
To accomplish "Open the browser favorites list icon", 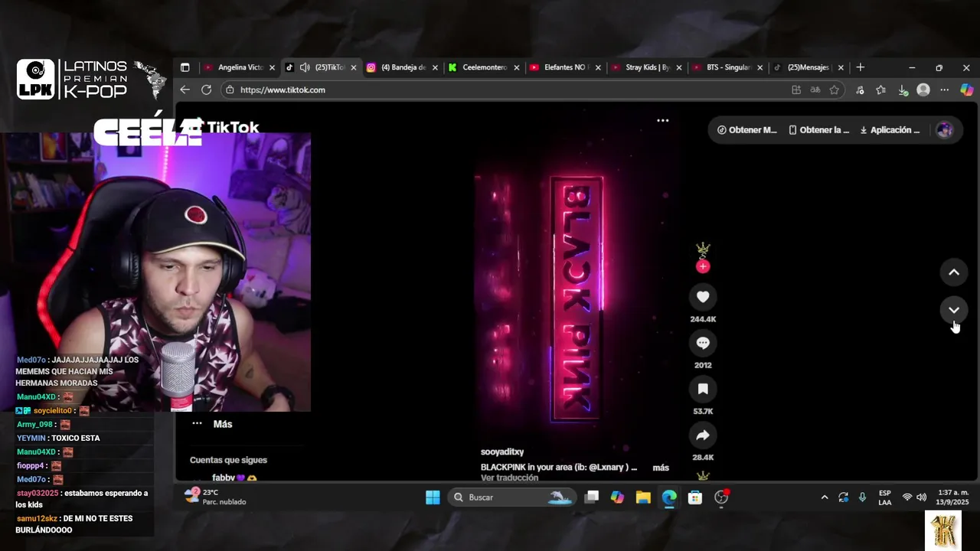I will coord(881,90).
